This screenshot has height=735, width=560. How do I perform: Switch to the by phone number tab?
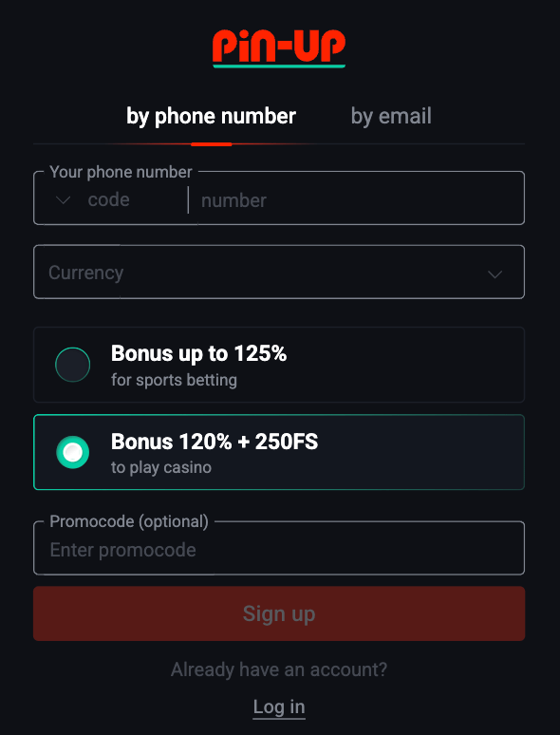[x=211, y=116]
